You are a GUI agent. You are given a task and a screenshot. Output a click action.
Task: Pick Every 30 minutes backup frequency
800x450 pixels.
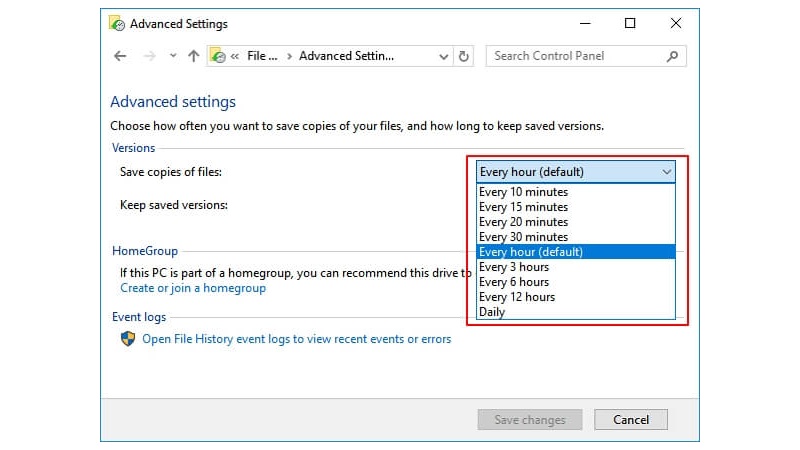[x=523, y=237]
